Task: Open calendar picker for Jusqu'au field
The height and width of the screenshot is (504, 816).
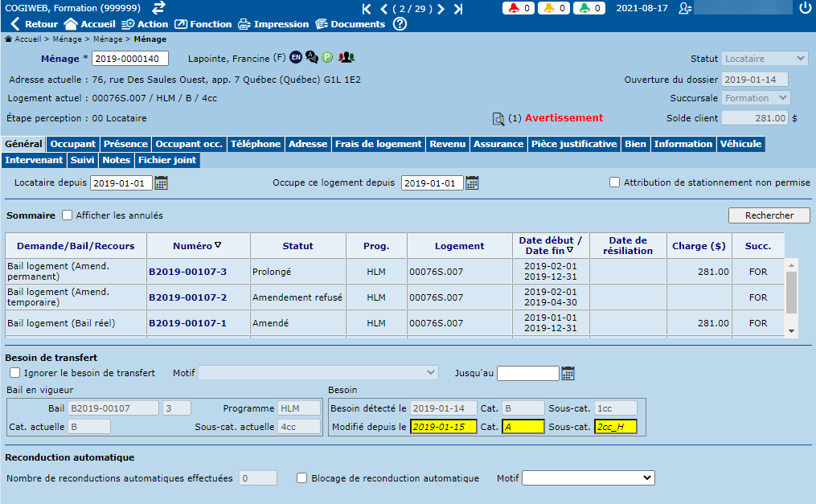Action: [568, 373]
